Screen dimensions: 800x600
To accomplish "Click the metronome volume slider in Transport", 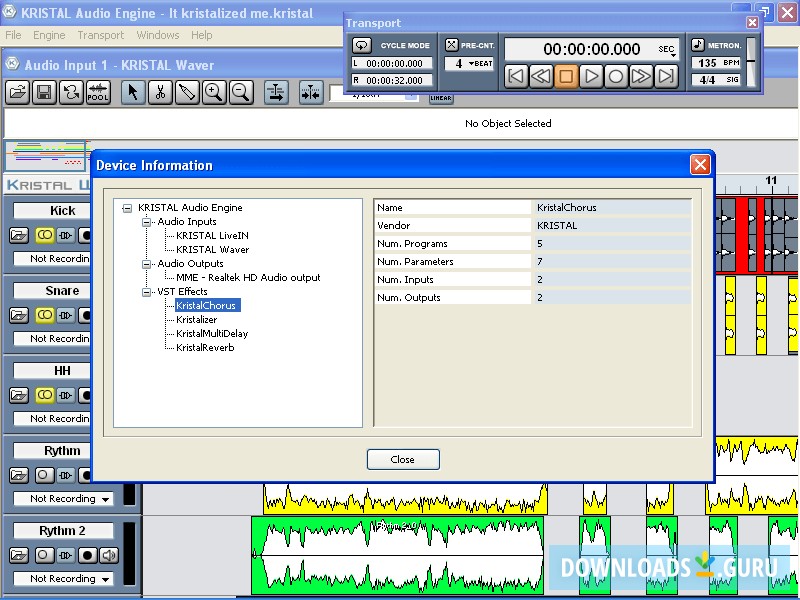I will click(x=751, y=63).
